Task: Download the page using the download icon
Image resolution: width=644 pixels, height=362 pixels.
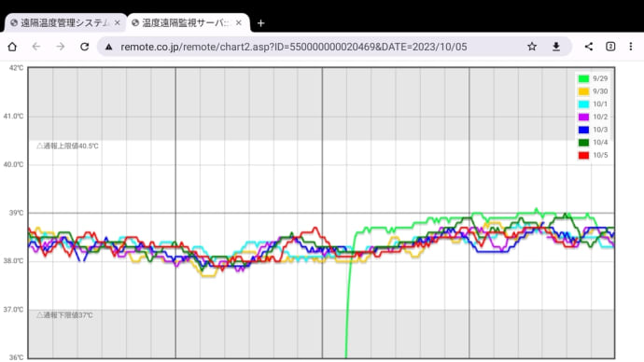Action: pos(556,47)
